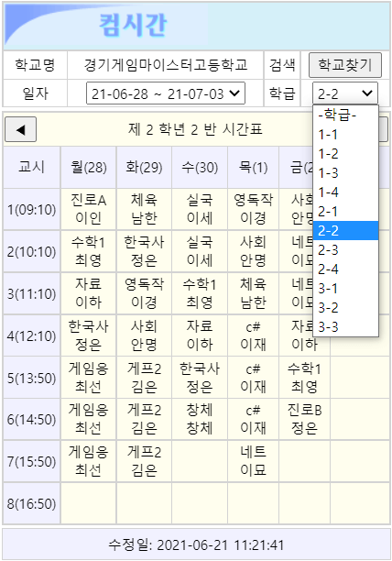
Task: Select the -학급- placeholder option
Action: [345, 115]
